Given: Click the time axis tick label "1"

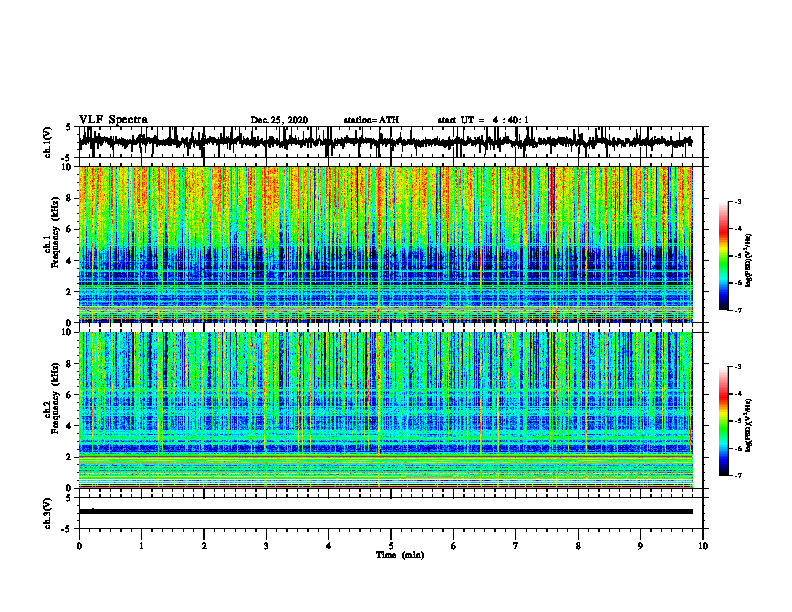Looking at the screenshot, I should pos(141,546).
